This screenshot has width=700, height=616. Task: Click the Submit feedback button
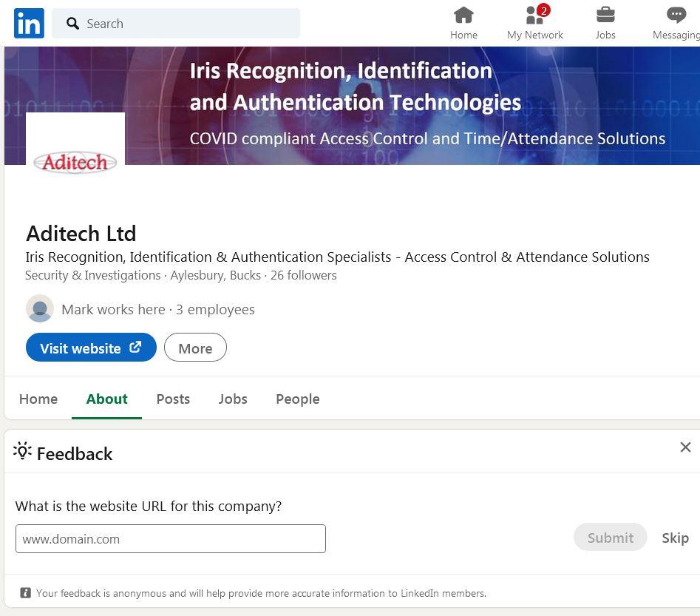(x=611, y=538)
